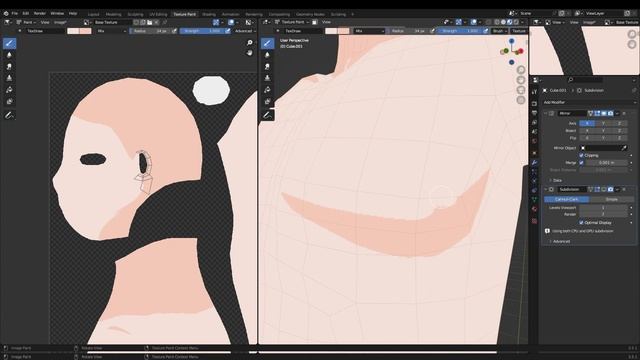Select the Annotate tool in image editor
The width and height of the screenshot is (640, 360).
(9, 116)
